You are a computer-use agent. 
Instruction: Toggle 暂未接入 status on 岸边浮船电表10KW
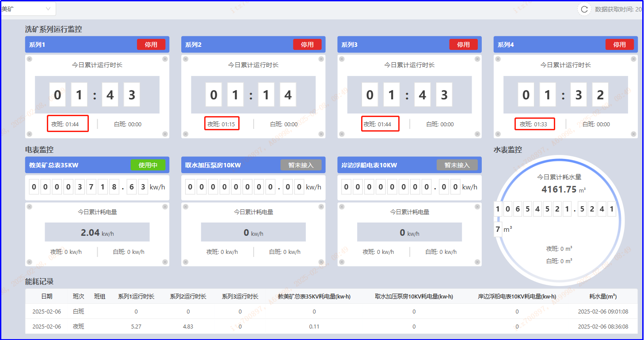(x=457, y=165)
